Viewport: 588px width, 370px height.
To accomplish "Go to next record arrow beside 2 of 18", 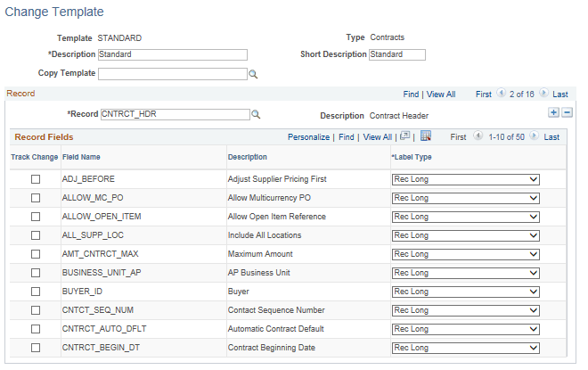I will point(543,93).
